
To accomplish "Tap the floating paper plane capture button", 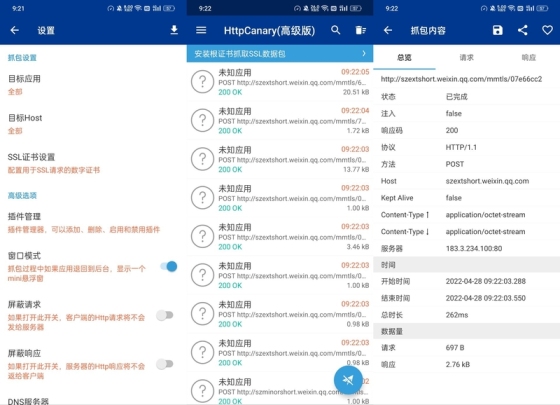I will [x=348, y=380].
